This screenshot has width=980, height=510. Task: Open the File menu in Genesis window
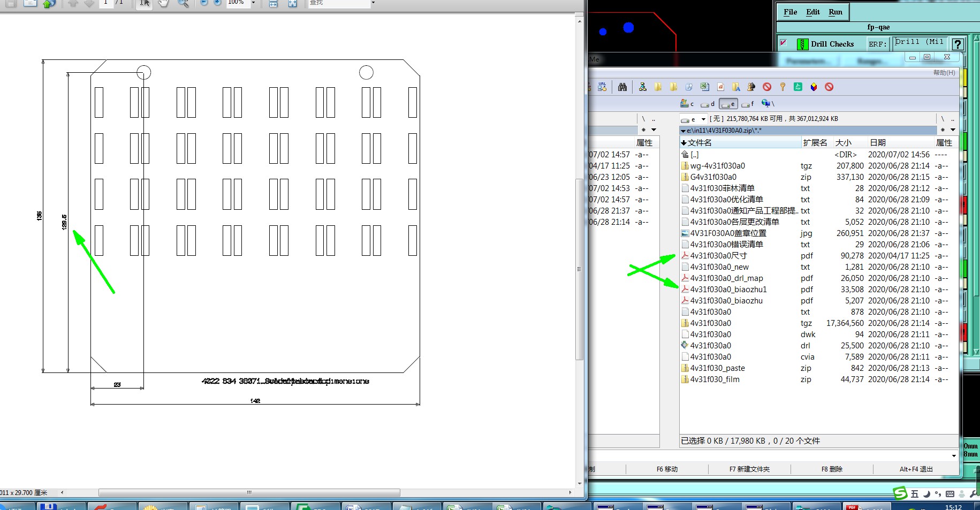(x=790, y=12)
